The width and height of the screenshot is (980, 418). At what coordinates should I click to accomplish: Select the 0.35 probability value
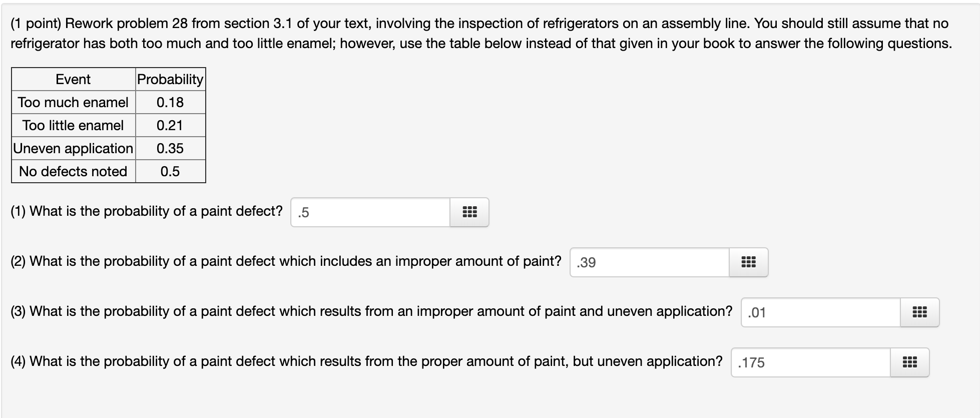[x=170, y=148]
